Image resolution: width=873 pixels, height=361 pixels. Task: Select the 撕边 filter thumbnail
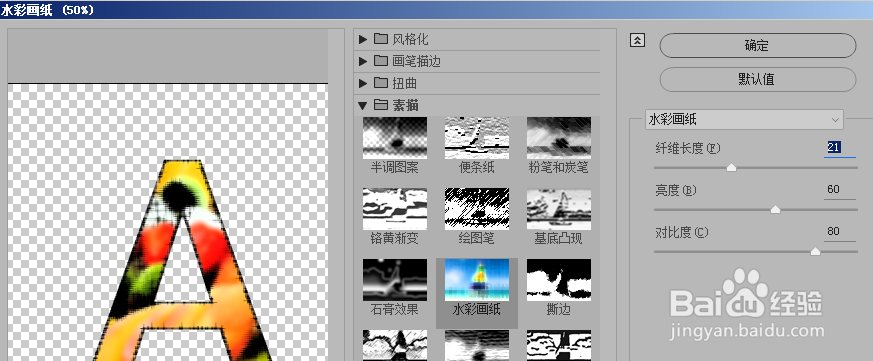click(558, 280)
